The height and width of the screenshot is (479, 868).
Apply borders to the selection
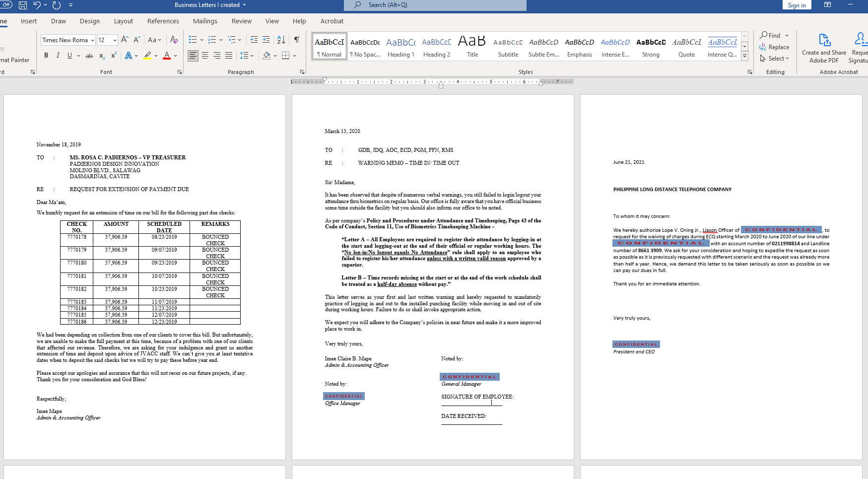pos(285,56)
